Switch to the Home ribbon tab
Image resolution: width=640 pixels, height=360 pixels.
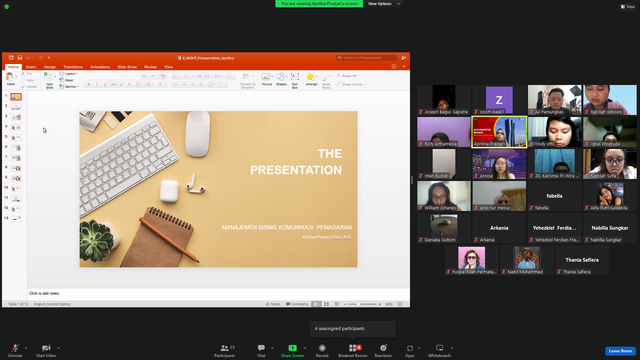pyautogui.click(x=13, y=67)
